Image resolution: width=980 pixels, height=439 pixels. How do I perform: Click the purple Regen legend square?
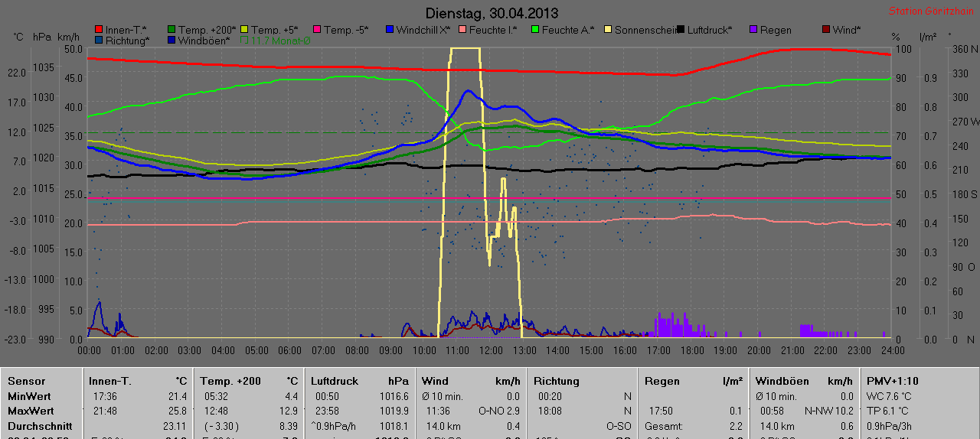tap(753, 30)
